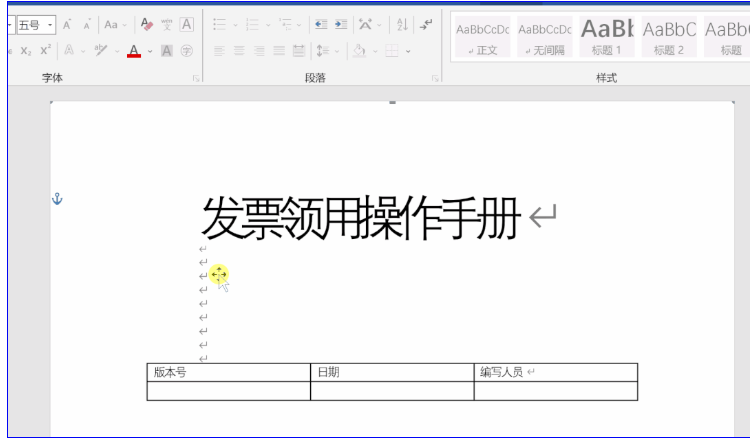Open paragraph group dialog launcher
Viewport: 750px width, 438px height.
pyautogui.click(x=435, y=78)
